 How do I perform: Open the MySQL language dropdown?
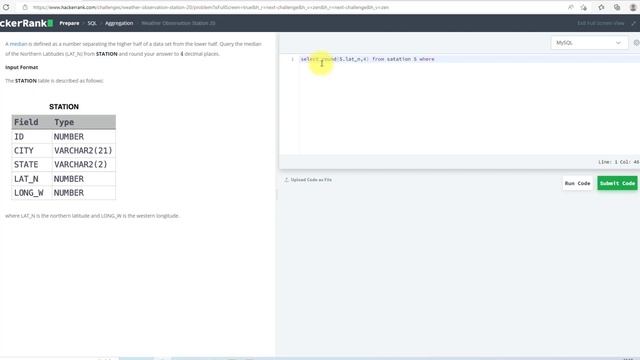(x=589, y=42)
